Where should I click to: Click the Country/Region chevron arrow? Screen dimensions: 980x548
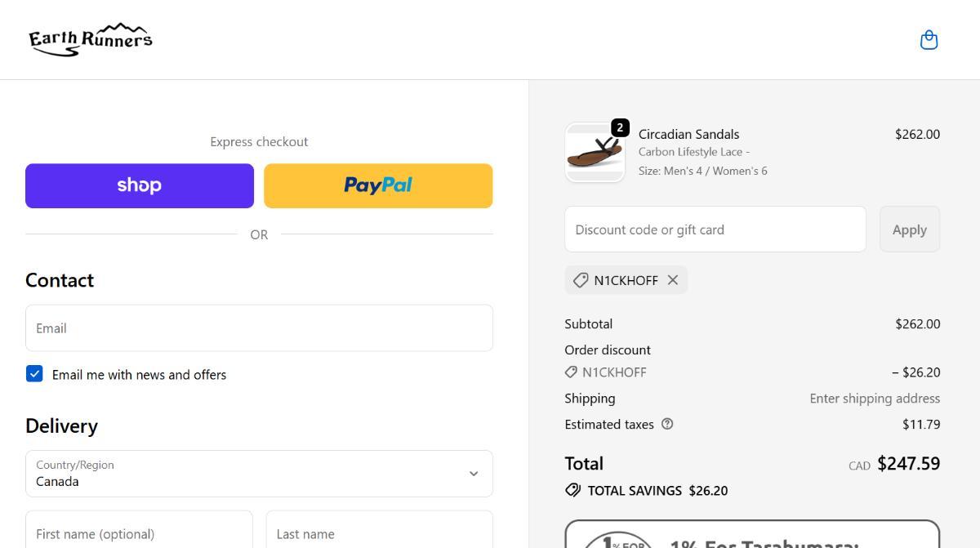click(473, 474)
